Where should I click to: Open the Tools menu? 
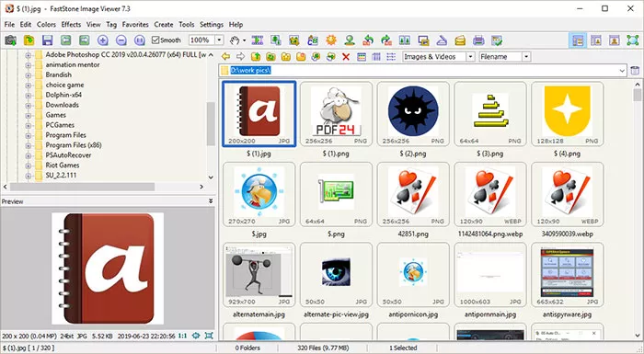[187, 24]
